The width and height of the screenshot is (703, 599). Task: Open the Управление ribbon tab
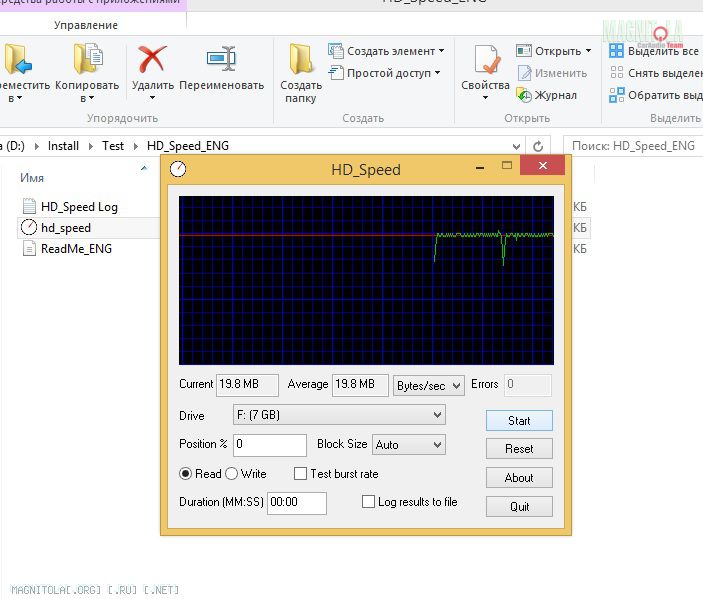click(86, 25)
